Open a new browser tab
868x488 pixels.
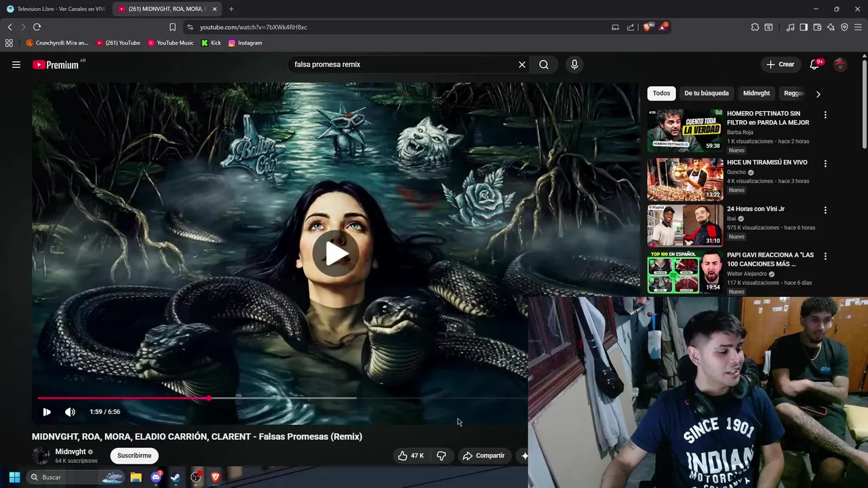(231, 9)
